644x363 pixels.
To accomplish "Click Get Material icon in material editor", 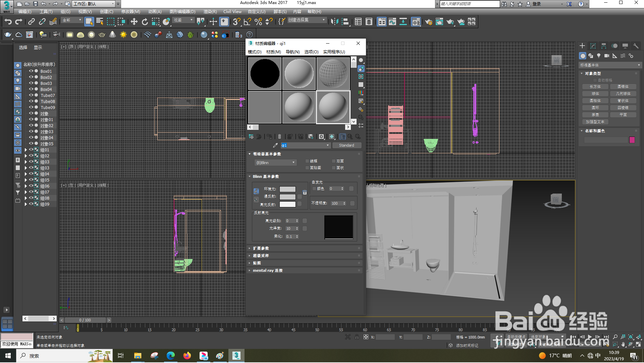I will point(251,137).
